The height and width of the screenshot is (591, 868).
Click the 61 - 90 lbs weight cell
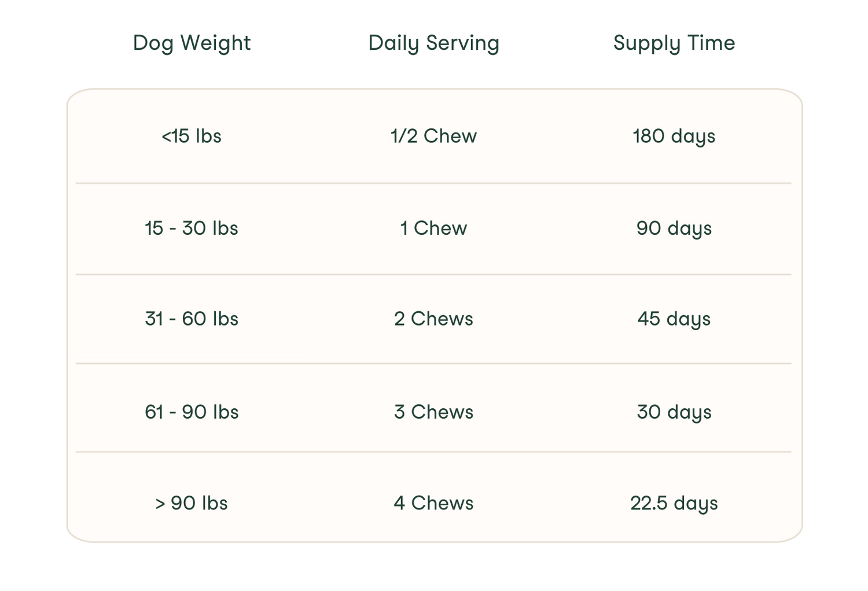click(192, 412)
